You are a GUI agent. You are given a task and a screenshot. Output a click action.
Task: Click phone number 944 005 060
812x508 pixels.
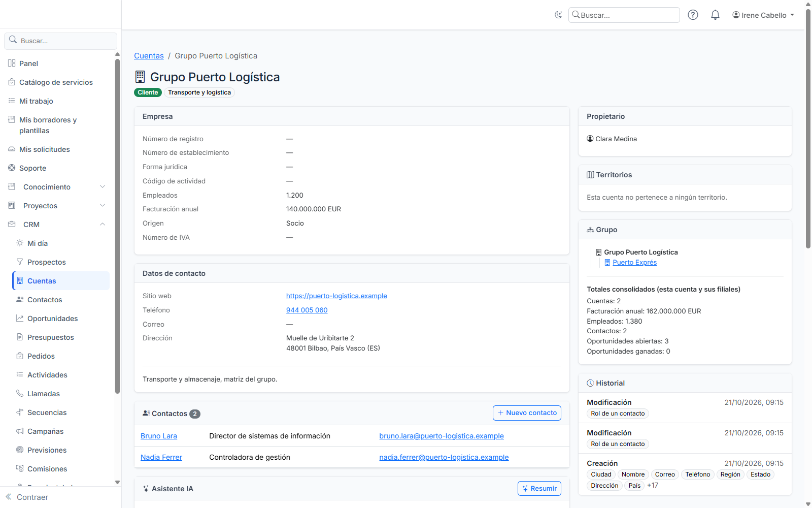point(307,310)
